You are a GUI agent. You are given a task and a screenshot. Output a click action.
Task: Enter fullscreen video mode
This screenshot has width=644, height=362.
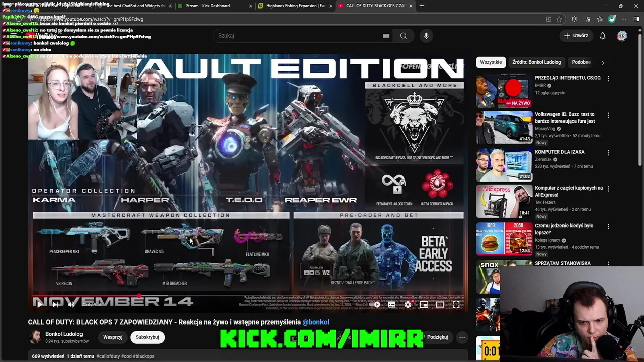[456, 304]
